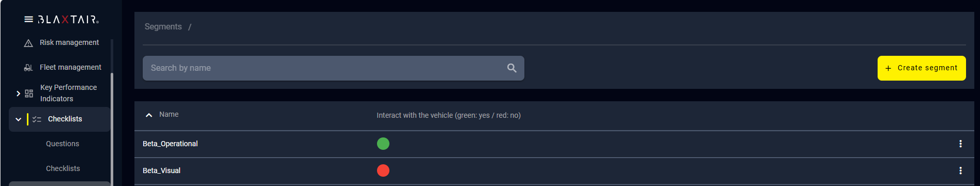Collapse the Checklists sidebar section
The height and width of the screenshot is (186, 980).
[18, 119]
